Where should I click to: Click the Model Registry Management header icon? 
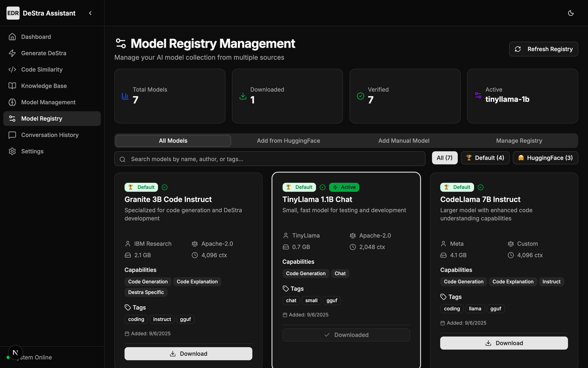[121, 43]
